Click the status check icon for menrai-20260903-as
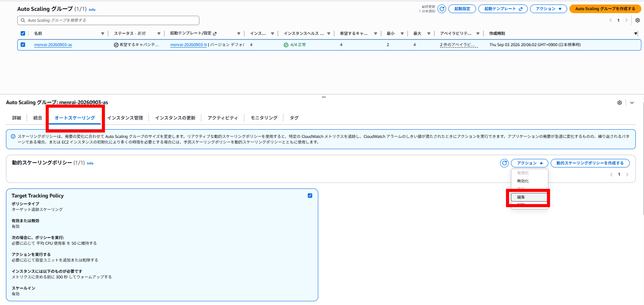This screenshot has width=644, height=305. point(116,45)
